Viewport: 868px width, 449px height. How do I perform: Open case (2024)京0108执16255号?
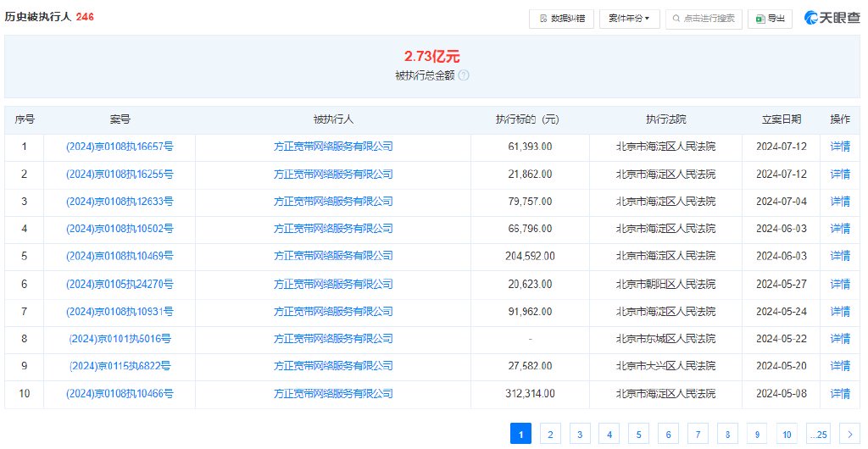click(120, 175)
